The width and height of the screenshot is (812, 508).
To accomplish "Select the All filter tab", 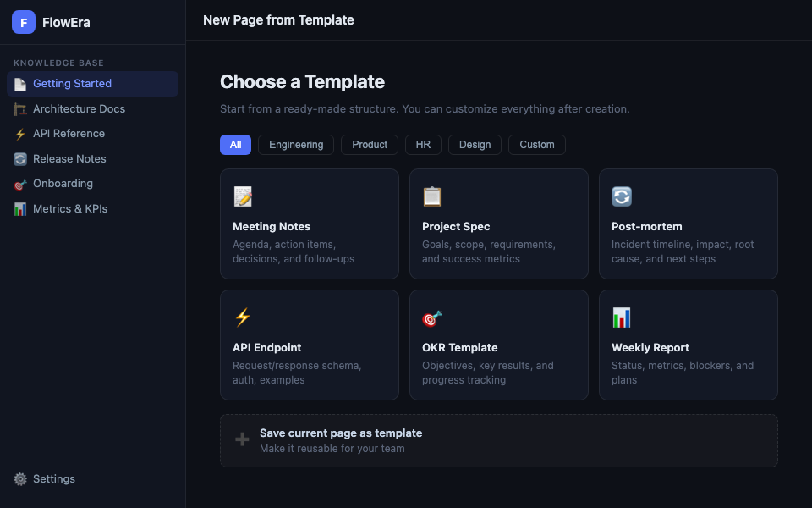I will (x=235, y=145).
